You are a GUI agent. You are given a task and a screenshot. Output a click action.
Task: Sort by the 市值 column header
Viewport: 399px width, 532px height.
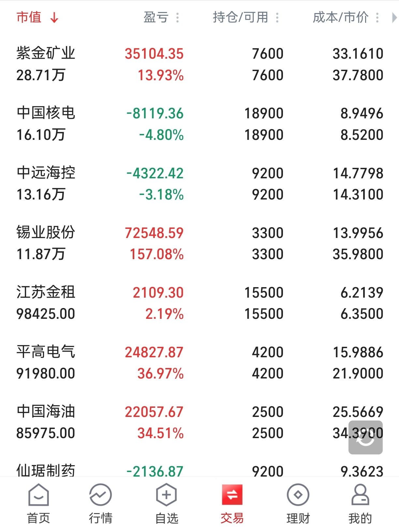click(x=29, y=17)
